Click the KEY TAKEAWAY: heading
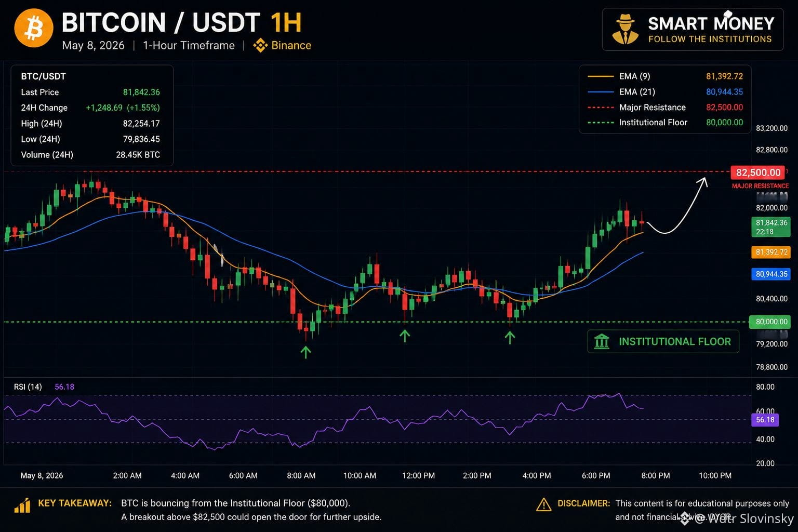Image resolution: width=798 pixels, height=532 pixels. point(75,503)
